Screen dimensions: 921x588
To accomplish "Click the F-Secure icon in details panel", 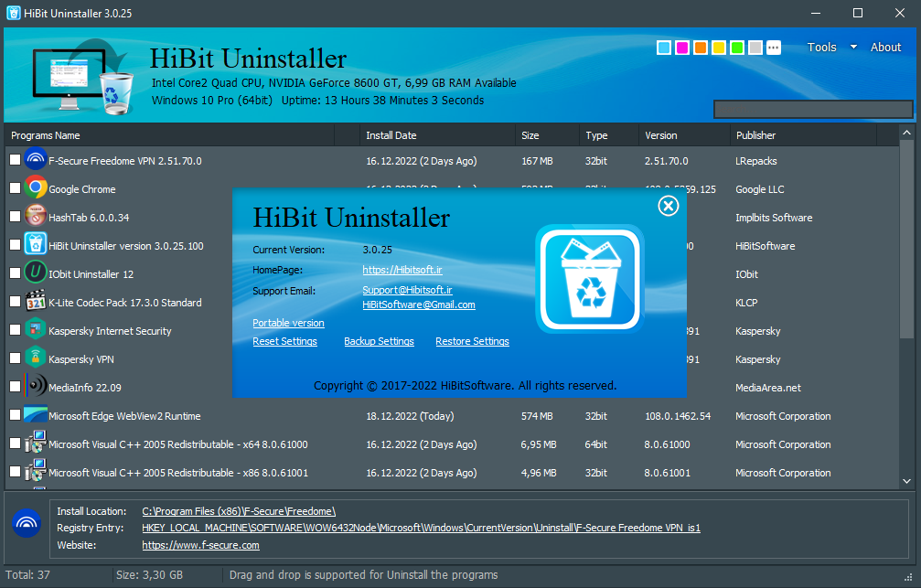I will [x=27, y=523].
